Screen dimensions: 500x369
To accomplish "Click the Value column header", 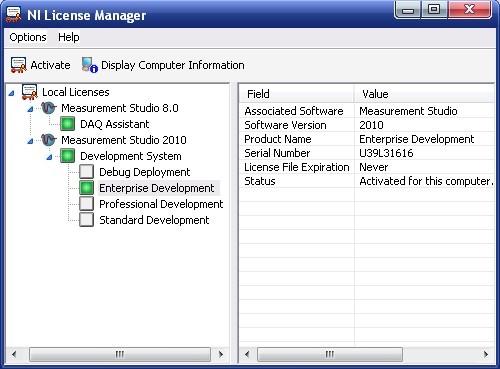I will pyautogui.click(x=424, y=94).
